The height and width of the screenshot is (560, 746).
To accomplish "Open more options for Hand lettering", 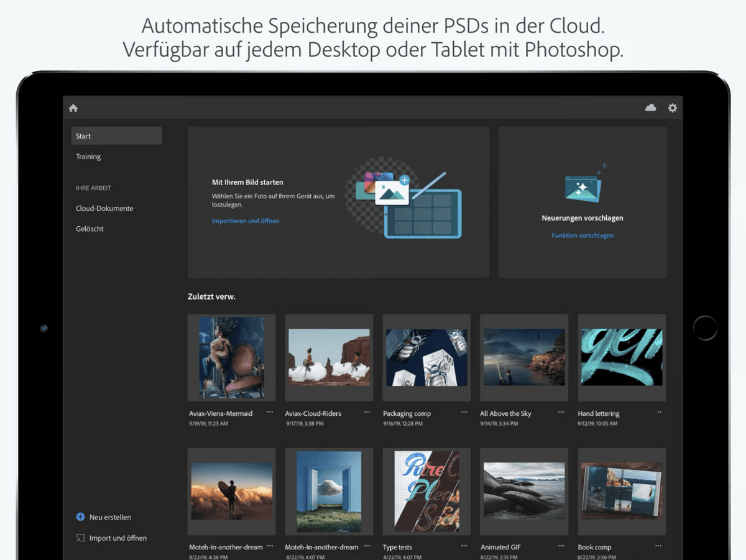I will (x=659, y=412).
